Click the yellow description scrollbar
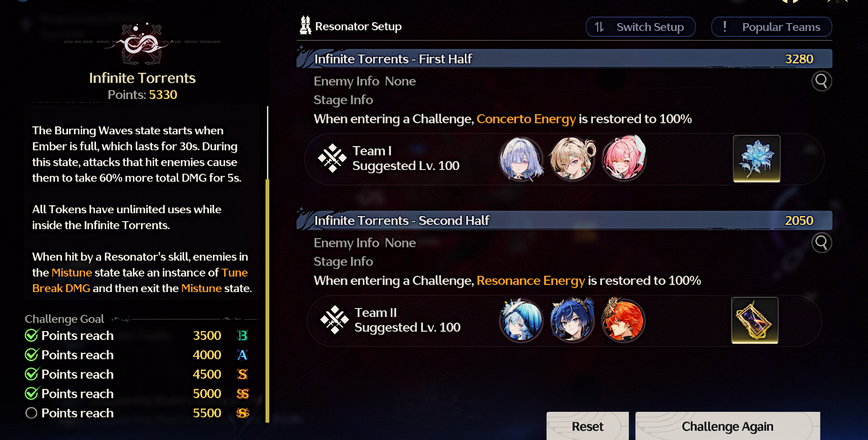Viewport: 868px width, 440px height. pos(267,301)
